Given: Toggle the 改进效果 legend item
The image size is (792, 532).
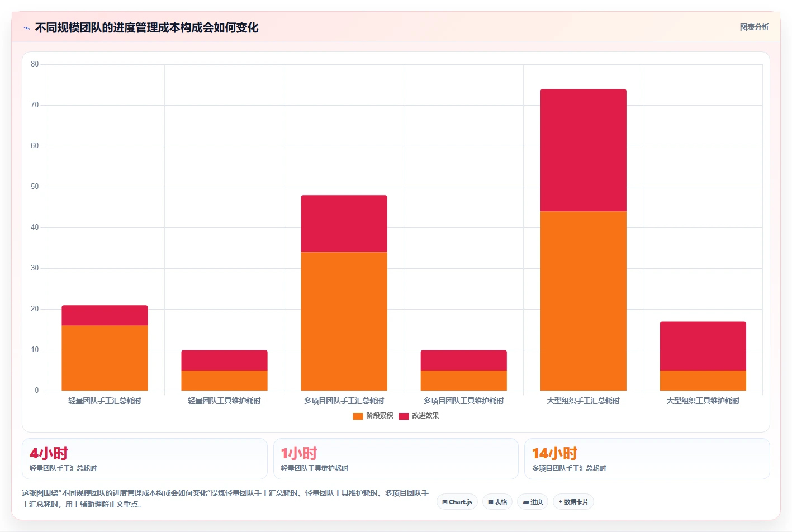Looking at the screenshot, I should pyautogui.click(x=419, y=416).
